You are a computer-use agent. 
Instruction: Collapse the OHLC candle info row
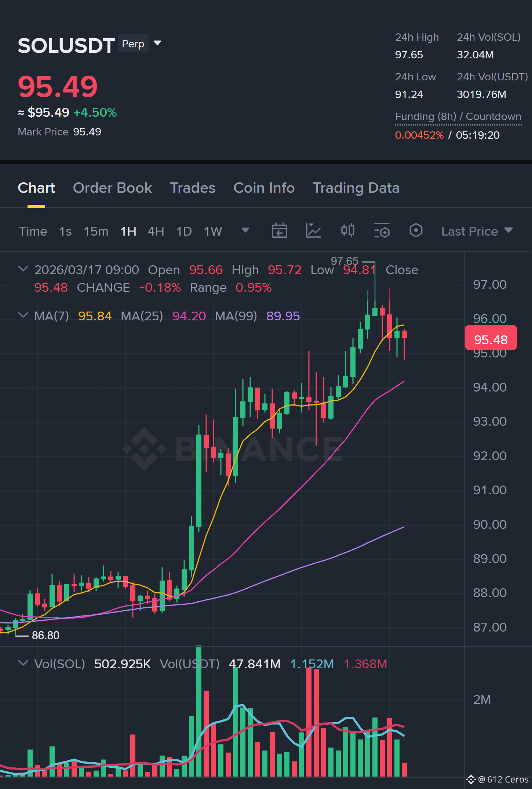coord(23,269)
